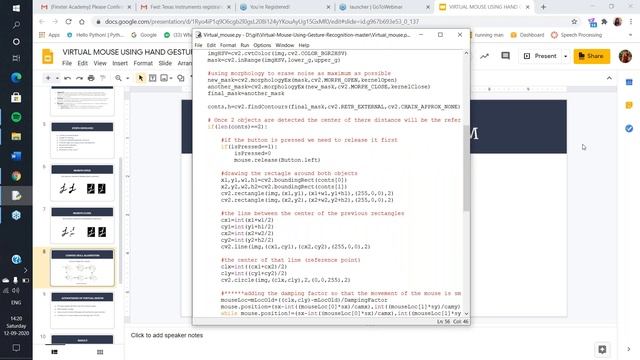
Task: Open the IDLE editor Run menu
Action: [x=244, y=45]
